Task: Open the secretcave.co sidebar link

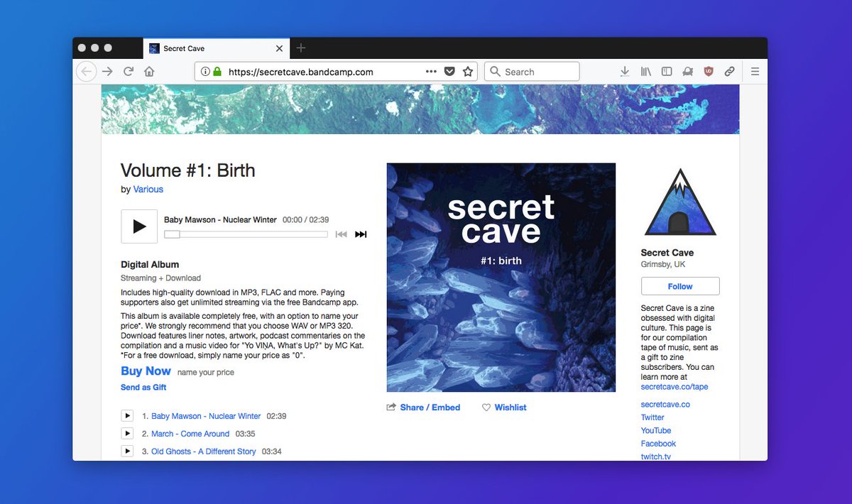Action: coord(665,405)
